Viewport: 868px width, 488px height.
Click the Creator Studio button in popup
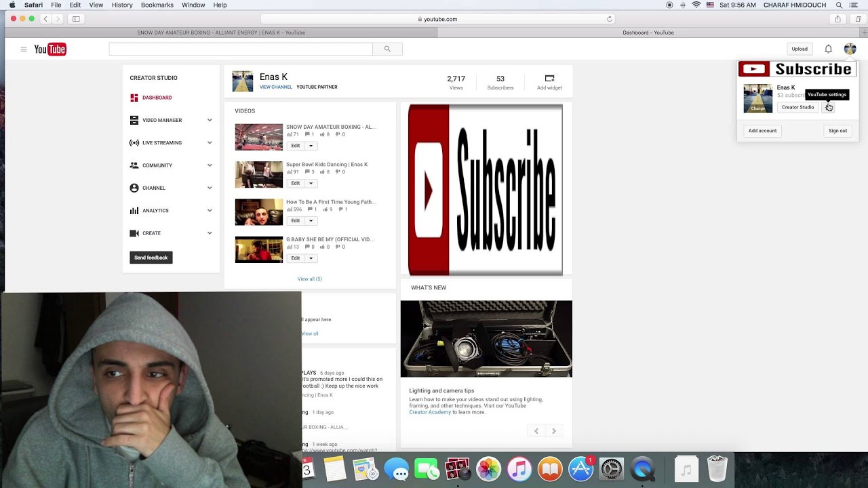797,107
